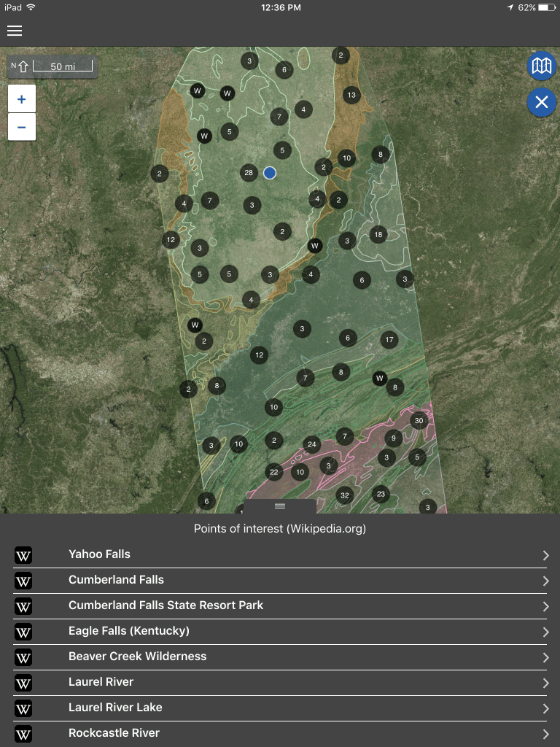Screen dimensions: 560x747
Task: Select the cluster marker labeled 32
Action: click(x=345, y=495)
